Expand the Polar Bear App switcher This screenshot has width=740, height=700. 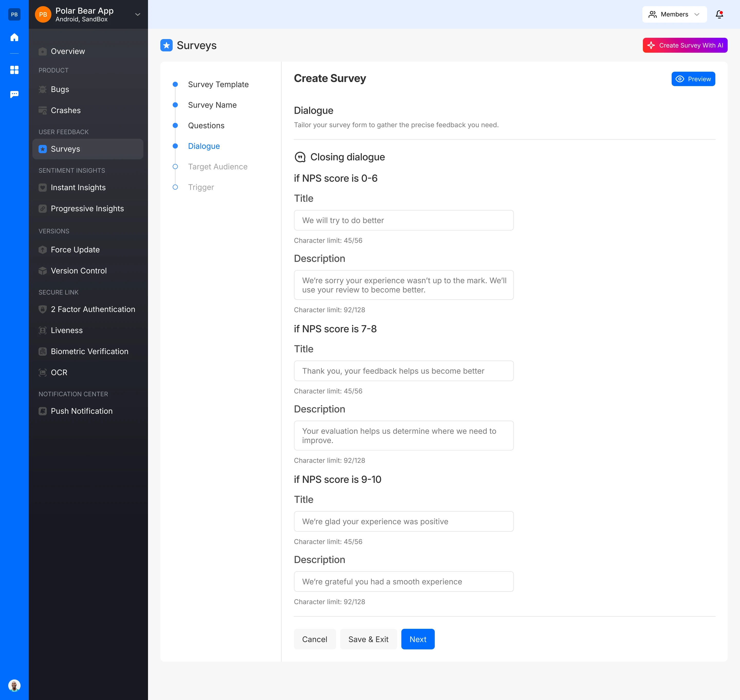[137, 15]
